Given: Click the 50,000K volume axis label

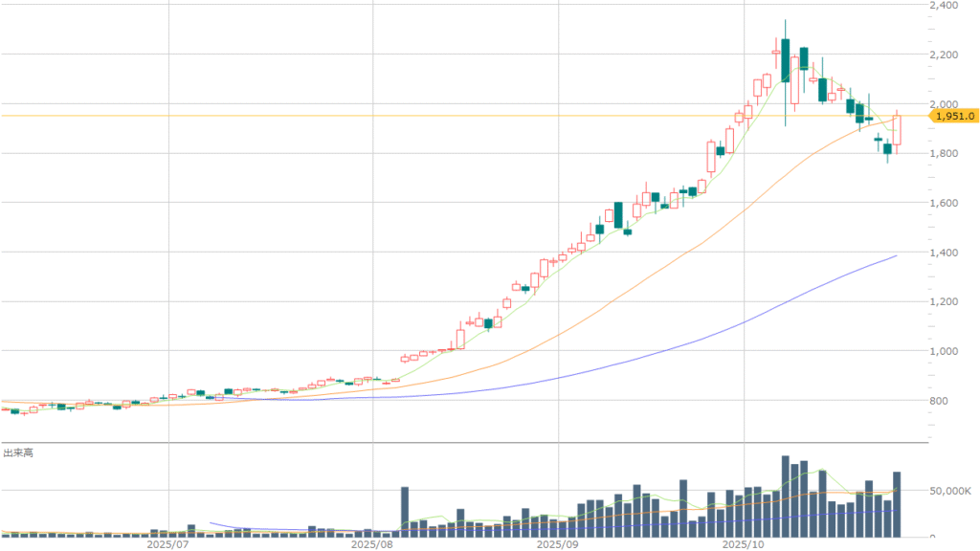Looking at the screenshot, I should (x=949, y=491).
